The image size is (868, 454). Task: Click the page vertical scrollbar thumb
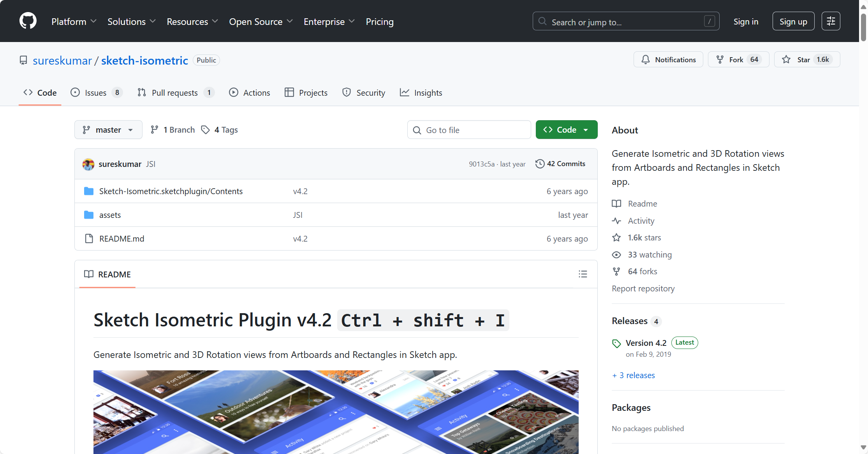863,27
